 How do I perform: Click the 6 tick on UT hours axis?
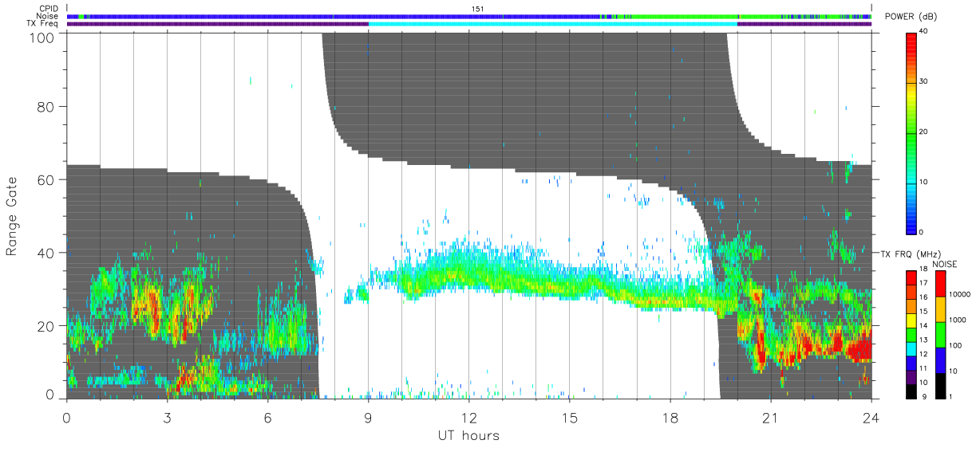(x=267, y=416)
